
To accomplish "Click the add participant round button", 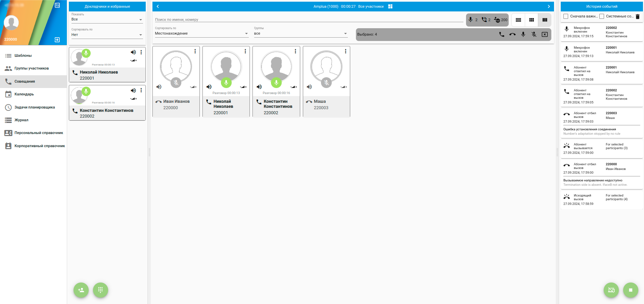I will point(81,290).
